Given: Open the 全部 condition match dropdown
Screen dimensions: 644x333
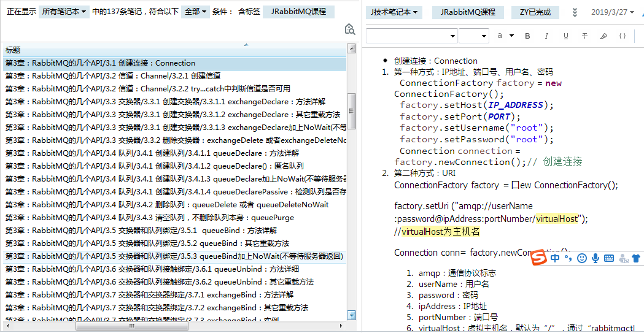Looking at the screenshot, I should [195, 12].
